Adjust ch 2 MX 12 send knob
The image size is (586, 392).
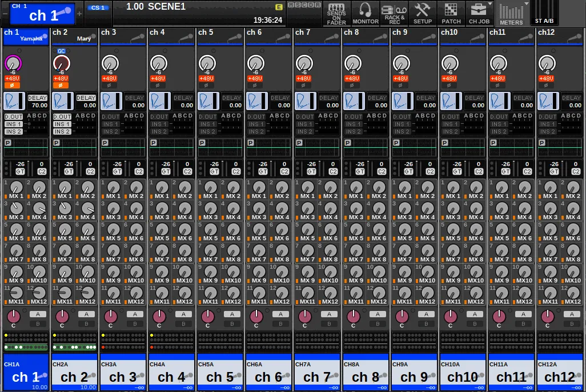[x=87, y=292]
